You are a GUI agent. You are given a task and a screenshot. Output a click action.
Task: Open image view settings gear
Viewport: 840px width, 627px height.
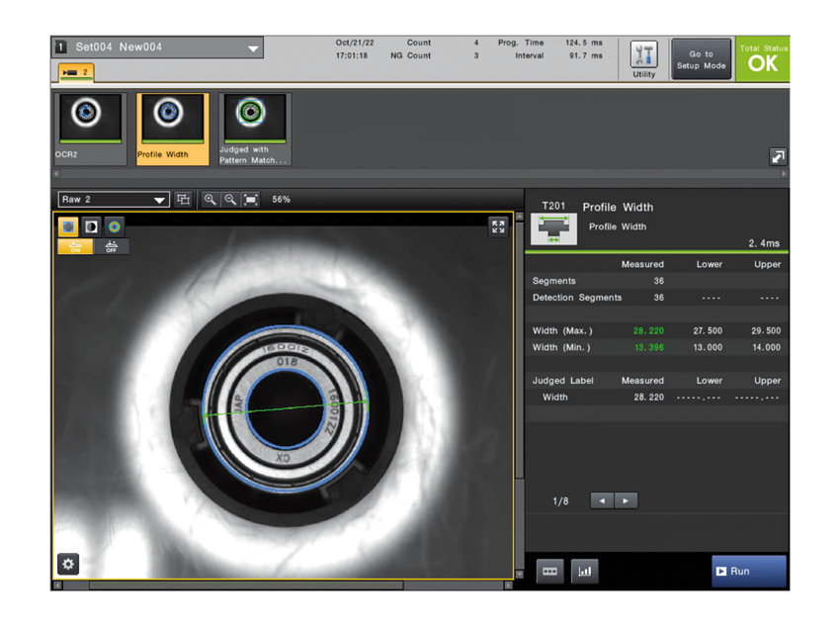[68, 564]
